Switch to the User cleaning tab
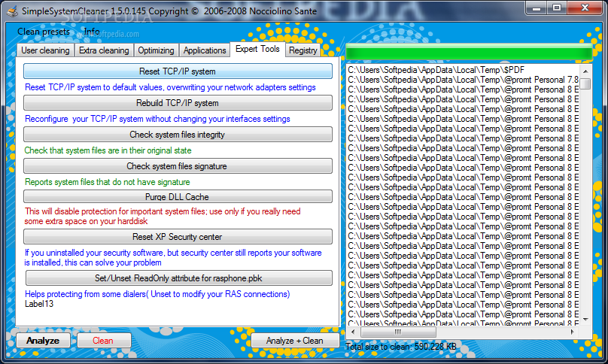Screen dimensions: 608x364 pos(45,50)
